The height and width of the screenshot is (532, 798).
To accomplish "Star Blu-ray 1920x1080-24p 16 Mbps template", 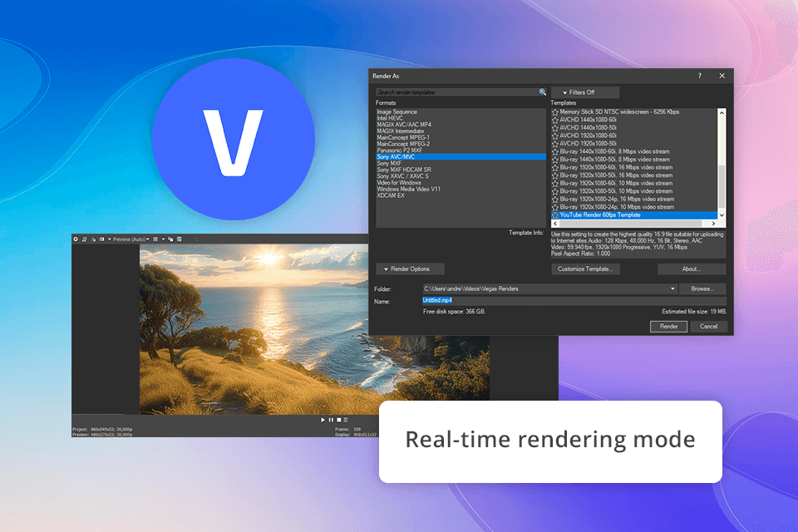I will (555, 199).
